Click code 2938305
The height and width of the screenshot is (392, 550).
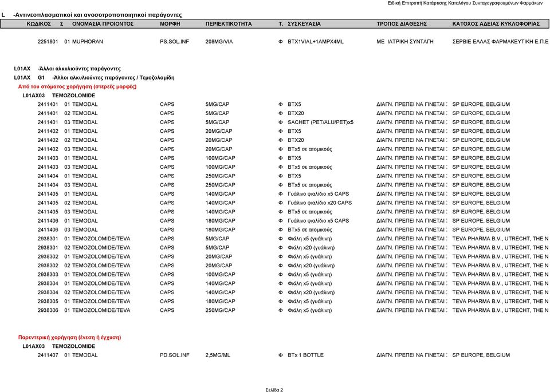point(48,301)
